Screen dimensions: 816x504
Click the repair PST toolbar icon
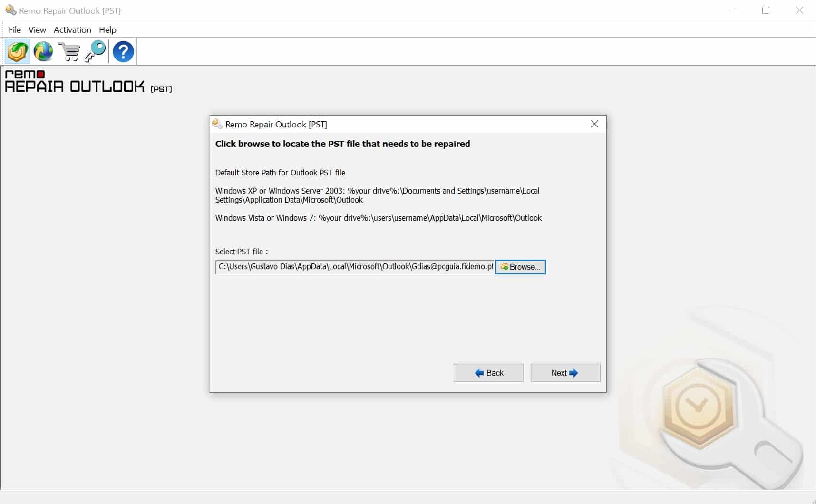18,51
